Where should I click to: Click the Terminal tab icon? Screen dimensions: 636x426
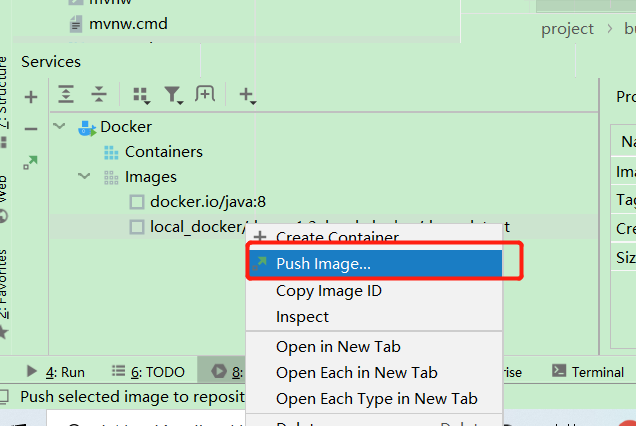tap(559, 370)
